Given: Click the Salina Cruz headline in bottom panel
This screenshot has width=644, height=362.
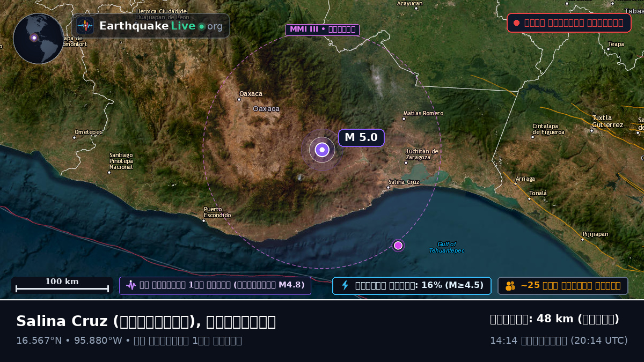Looking at the screenshot, I should [x=146, y=321].
